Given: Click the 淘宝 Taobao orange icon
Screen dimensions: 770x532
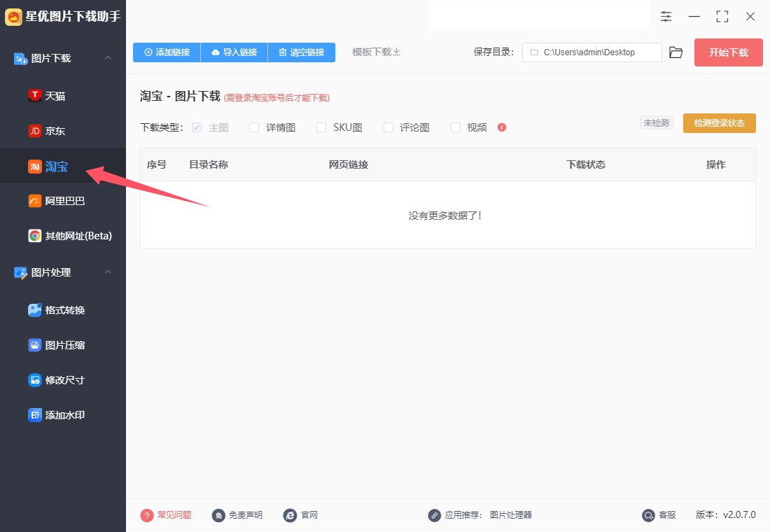Looking at the screenshot, I should [x=35, y=167].
